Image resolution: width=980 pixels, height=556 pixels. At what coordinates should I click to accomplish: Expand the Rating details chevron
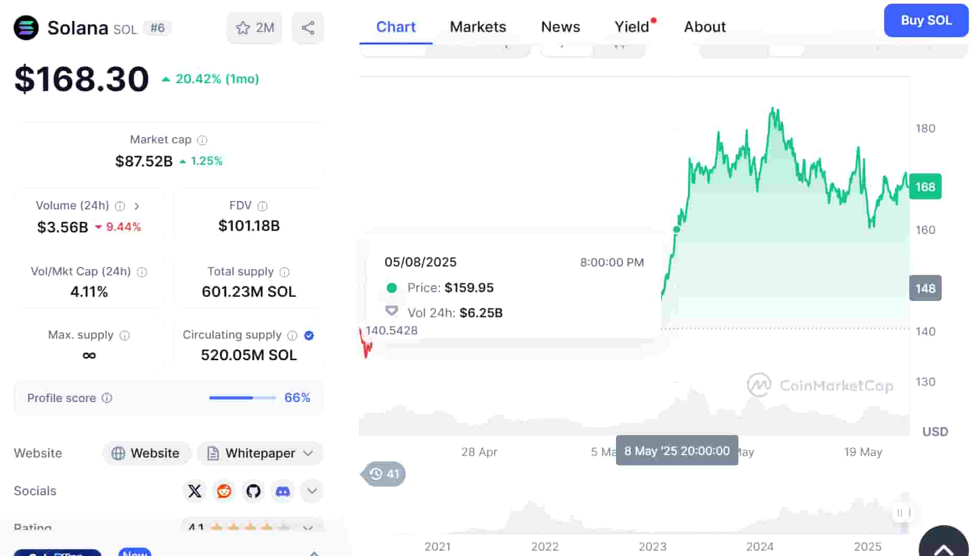(x=308, y=527)
